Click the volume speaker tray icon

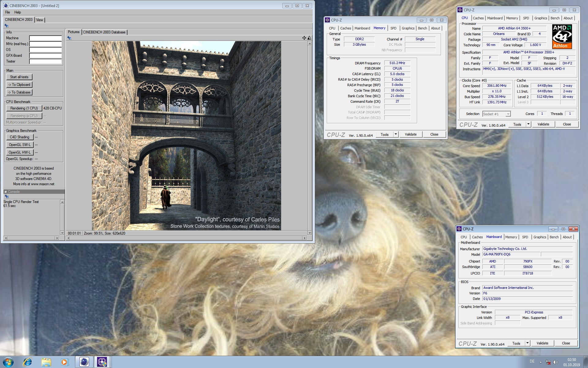[x=556, y=362]
